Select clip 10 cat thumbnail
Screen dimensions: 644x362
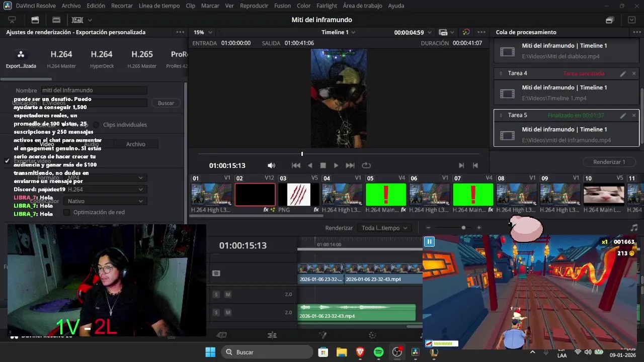[604, 195]
